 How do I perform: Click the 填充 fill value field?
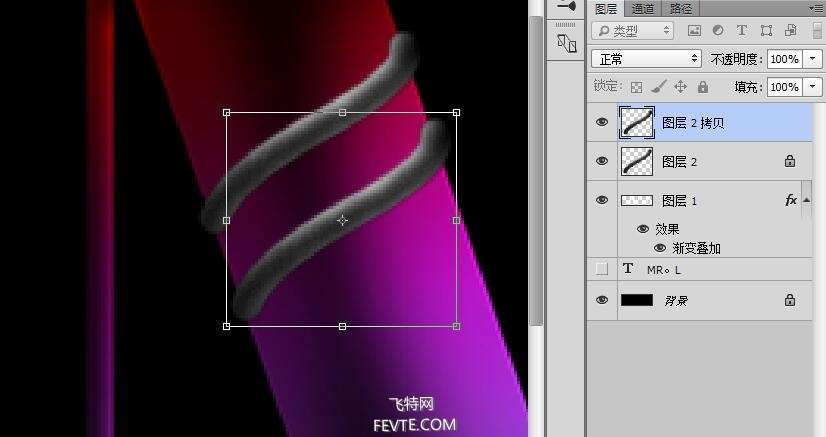(783, 87)
